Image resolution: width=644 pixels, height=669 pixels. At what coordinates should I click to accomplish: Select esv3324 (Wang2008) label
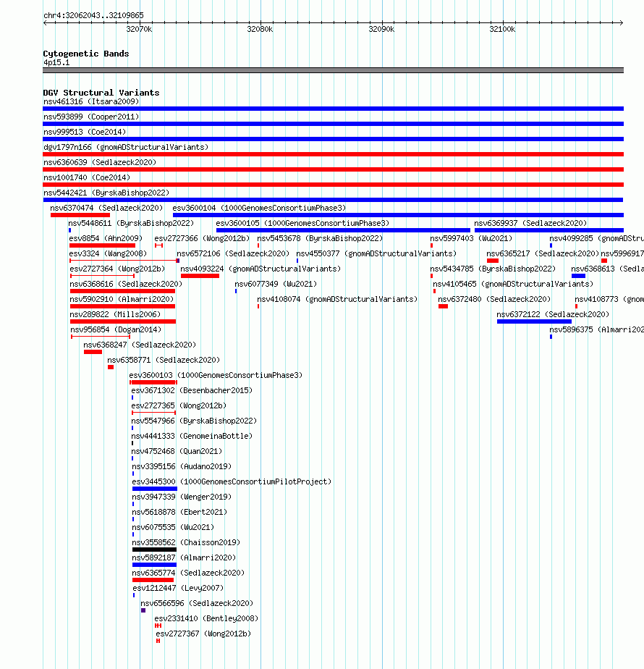pyautogui.click(x=108, y=253)
